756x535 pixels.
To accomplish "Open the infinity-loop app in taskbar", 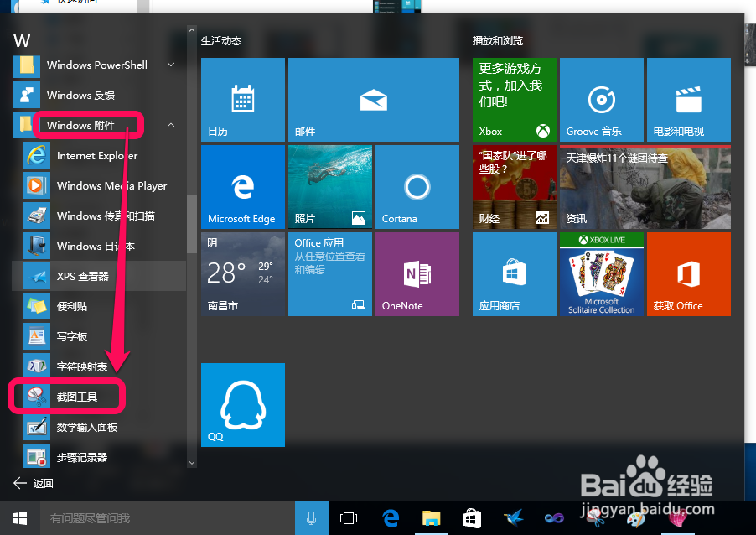I will (555, 518).
